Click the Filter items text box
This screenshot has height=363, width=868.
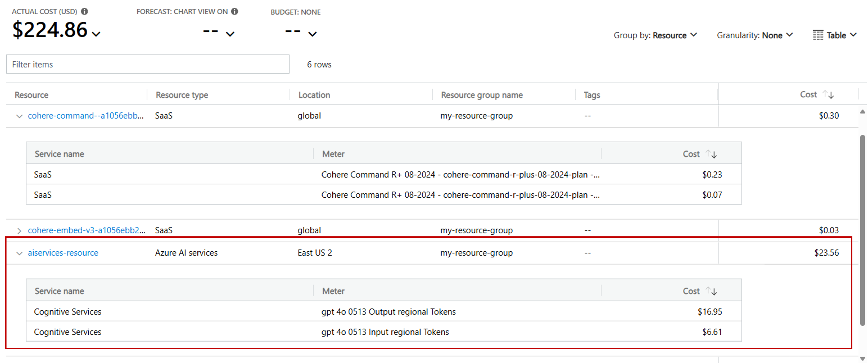point(148,64)
